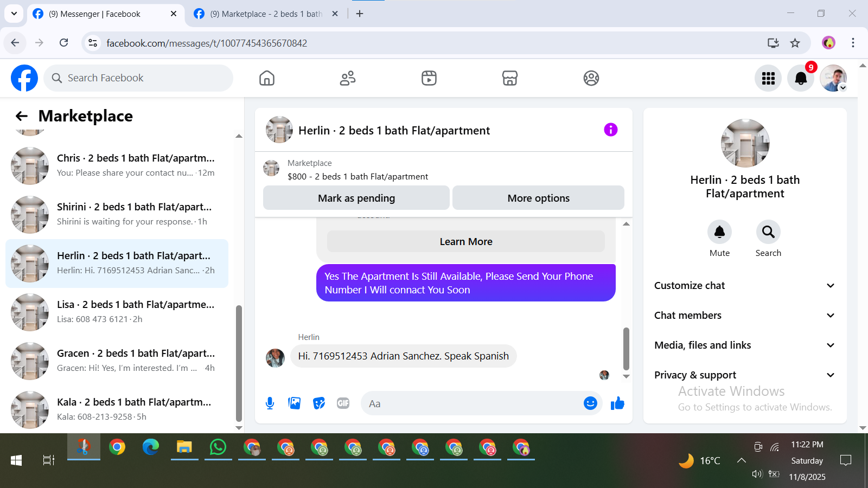
Task: Expand Media, files and links section
Action: point(745,345)
